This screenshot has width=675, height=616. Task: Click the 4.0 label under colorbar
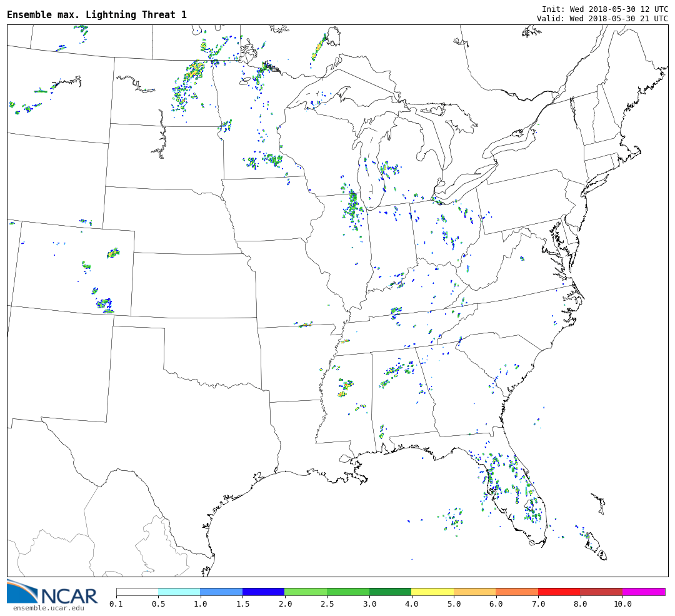pos(411,604)
